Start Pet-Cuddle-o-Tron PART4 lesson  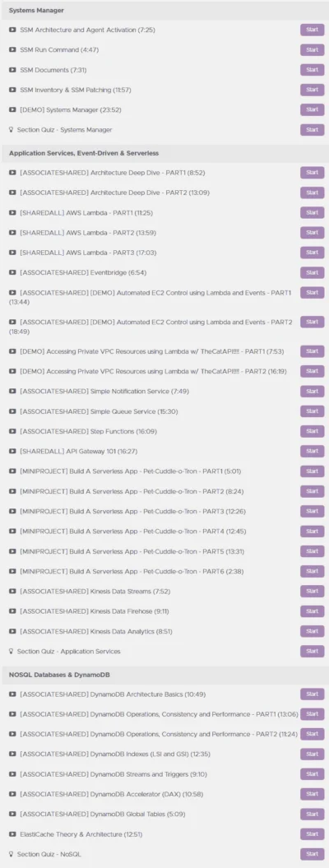(312, 531)
